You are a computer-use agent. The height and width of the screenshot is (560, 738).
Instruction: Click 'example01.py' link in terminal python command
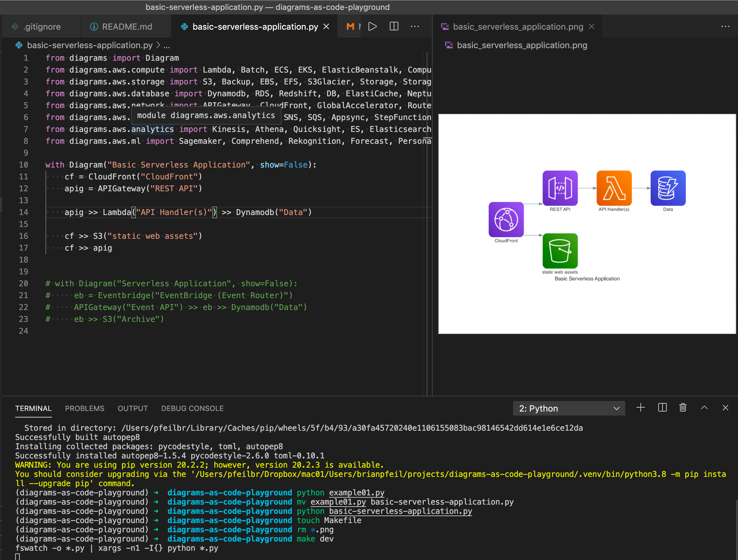point(357,493)
